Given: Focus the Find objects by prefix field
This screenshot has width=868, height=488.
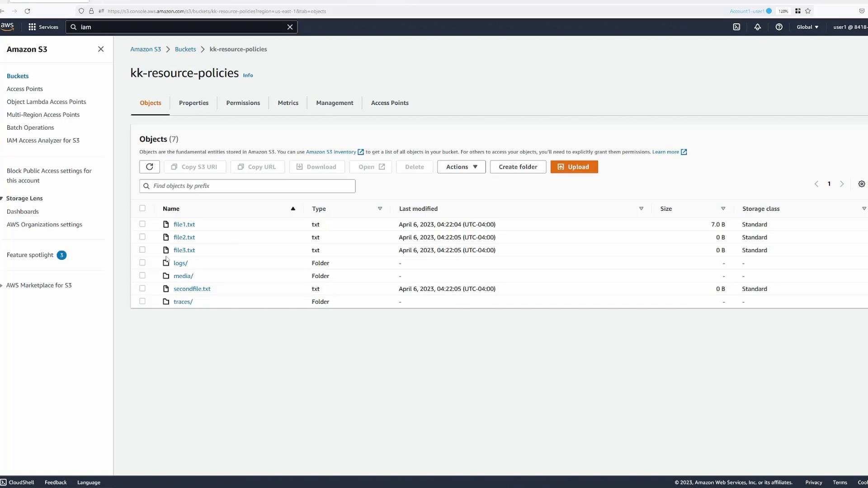Looking at the screenshot, I should [x=247, y=186].
